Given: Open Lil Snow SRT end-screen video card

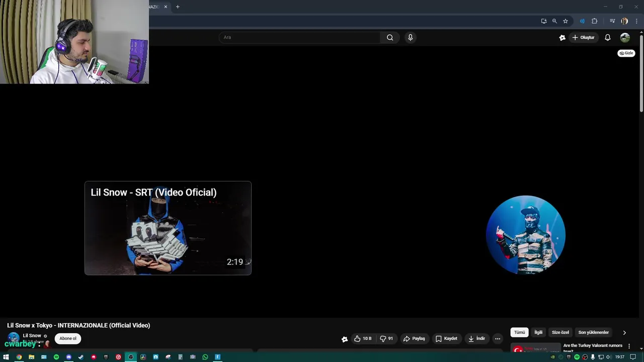Looking at the screenshot, I should coord(168,228).
